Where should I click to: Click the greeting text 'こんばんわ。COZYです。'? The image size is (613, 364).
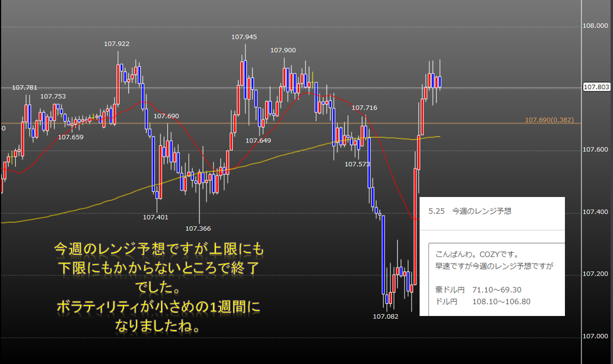[x=478, y=254]
